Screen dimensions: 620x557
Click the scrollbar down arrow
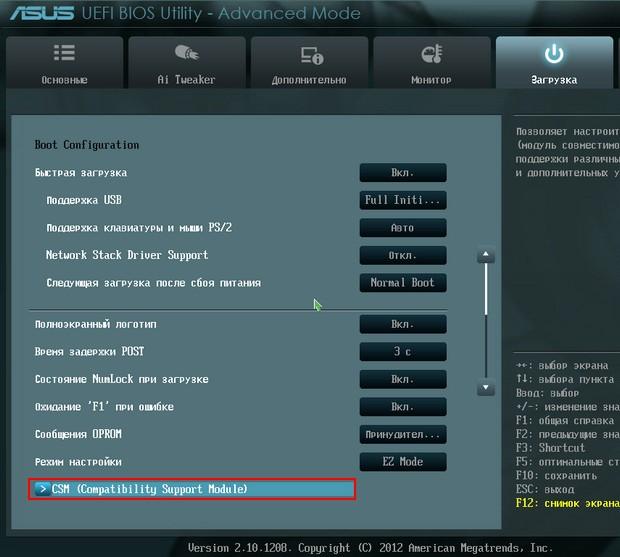(x=486, y=387)
